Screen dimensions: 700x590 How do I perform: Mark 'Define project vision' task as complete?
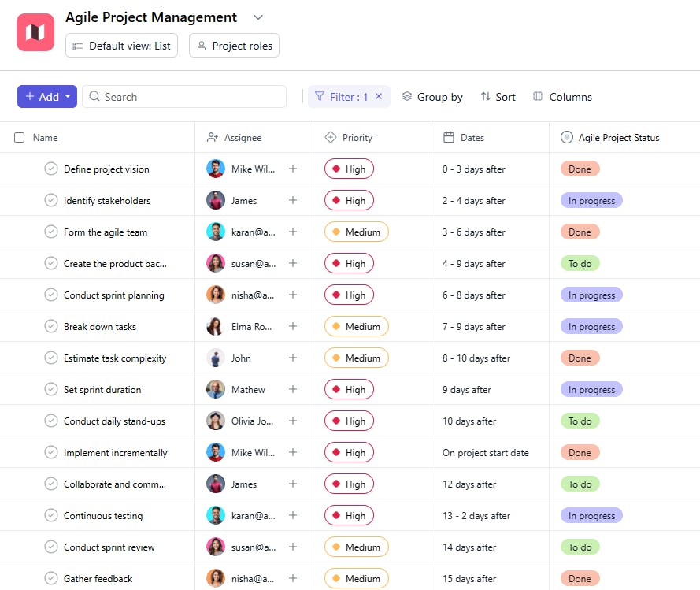pos(51,169)
